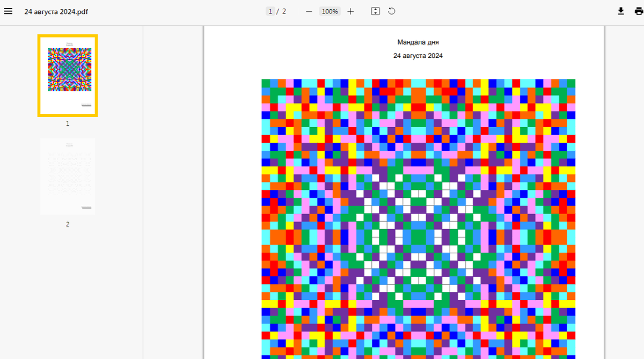Click the fit to page icon

click(x=376, y=11)
